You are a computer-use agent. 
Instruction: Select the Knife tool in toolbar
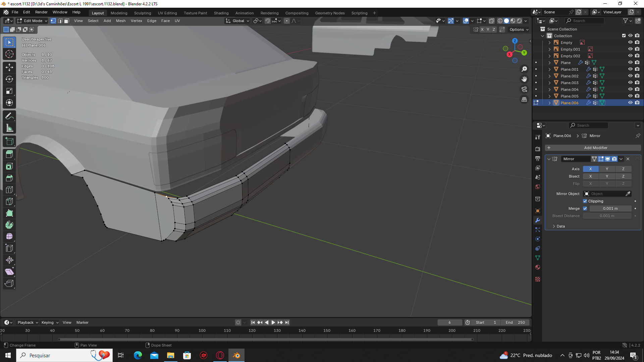[9, 201]
